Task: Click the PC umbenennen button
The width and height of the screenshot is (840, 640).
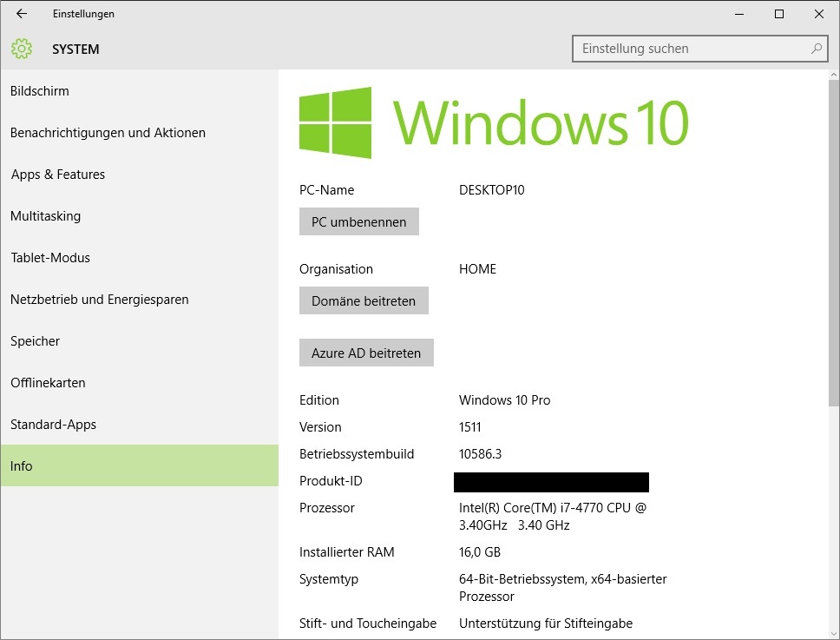Action: coord(358,221)
